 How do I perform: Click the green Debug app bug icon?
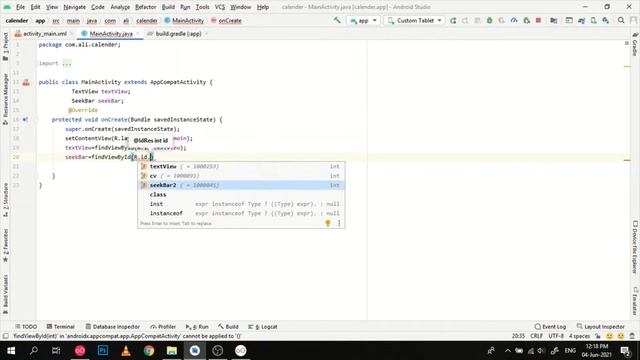point(489,20)
